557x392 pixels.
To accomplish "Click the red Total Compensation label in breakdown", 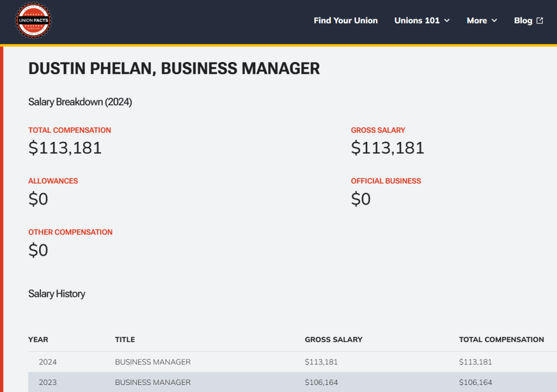I will [70, 130].
